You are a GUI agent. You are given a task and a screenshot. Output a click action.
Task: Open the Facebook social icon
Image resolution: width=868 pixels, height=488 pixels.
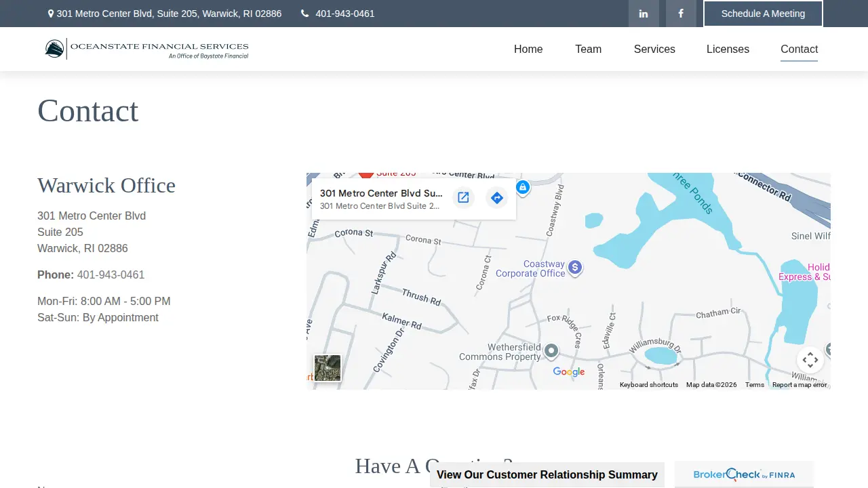(x=681, y=14)
